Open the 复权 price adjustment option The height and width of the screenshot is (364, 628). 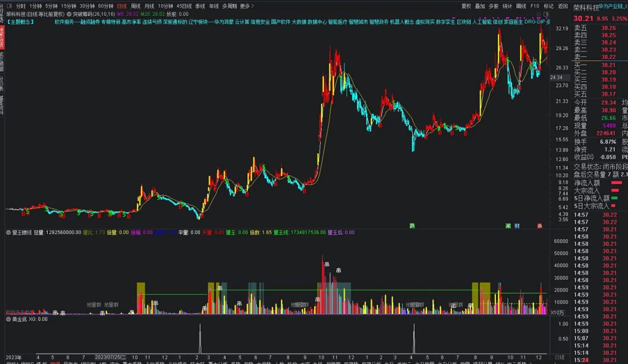[x=466, y=5]
